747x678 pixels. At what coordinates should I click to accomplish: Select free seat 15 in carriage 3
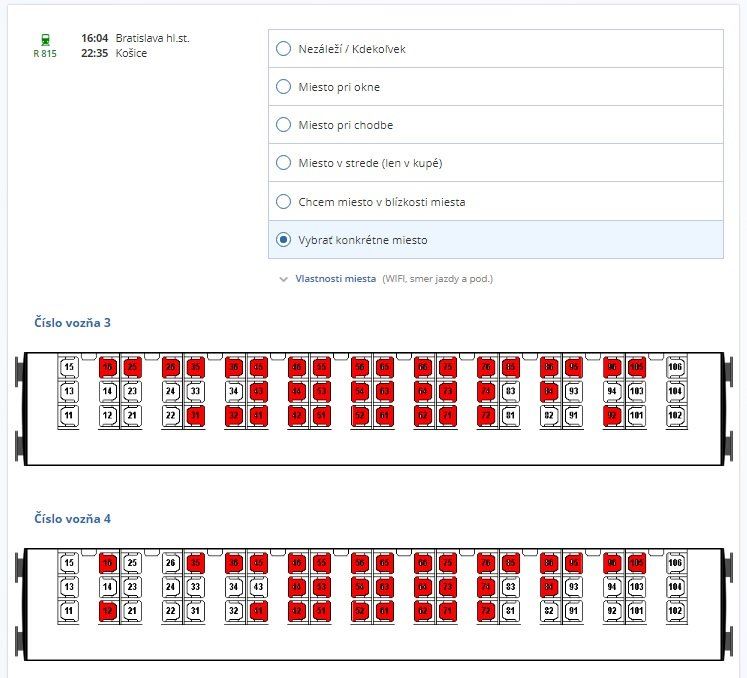tap(69, 367)
